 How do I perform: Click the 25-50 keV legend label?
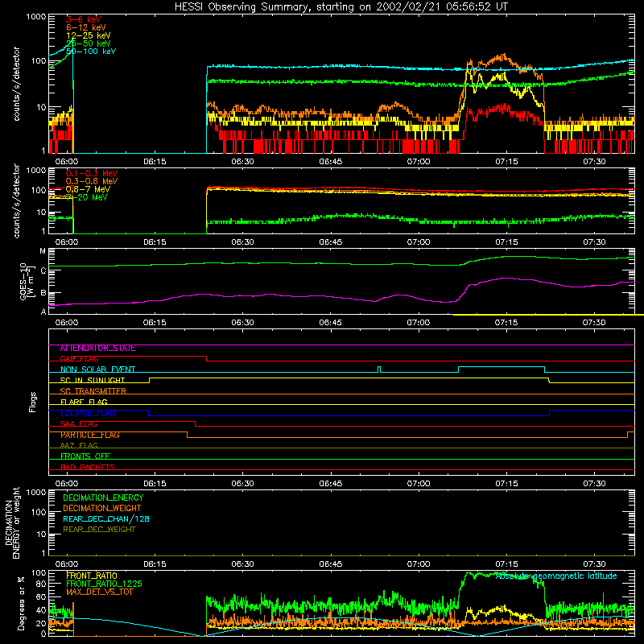click(89, 43)
